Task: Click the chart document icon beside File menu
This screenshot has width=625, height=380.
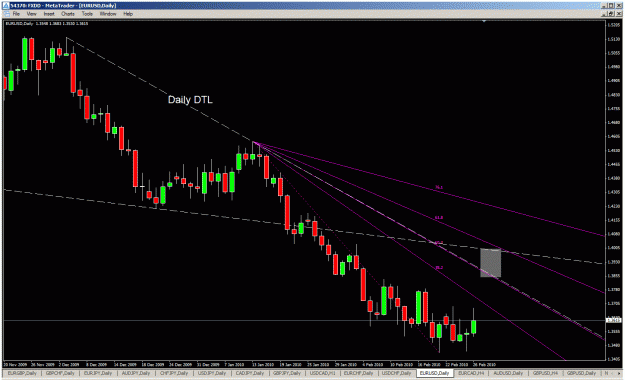Action: point(6,14)
